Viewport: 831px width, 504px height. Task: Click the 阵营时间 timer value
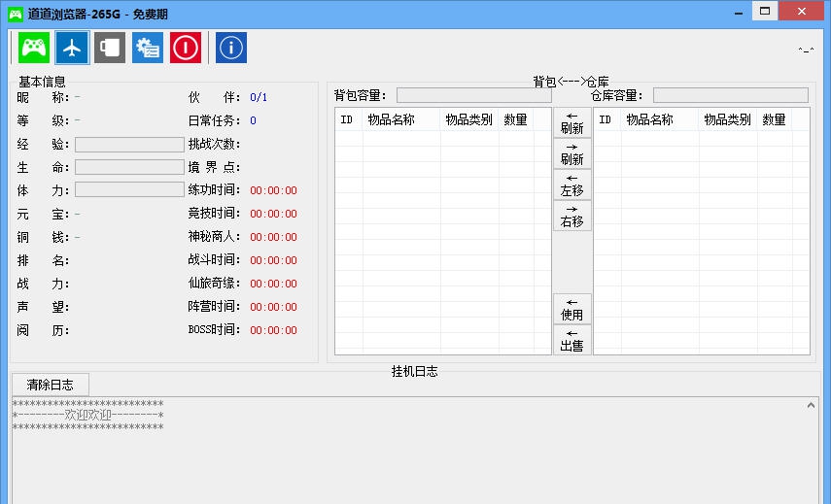click(273, 307)
